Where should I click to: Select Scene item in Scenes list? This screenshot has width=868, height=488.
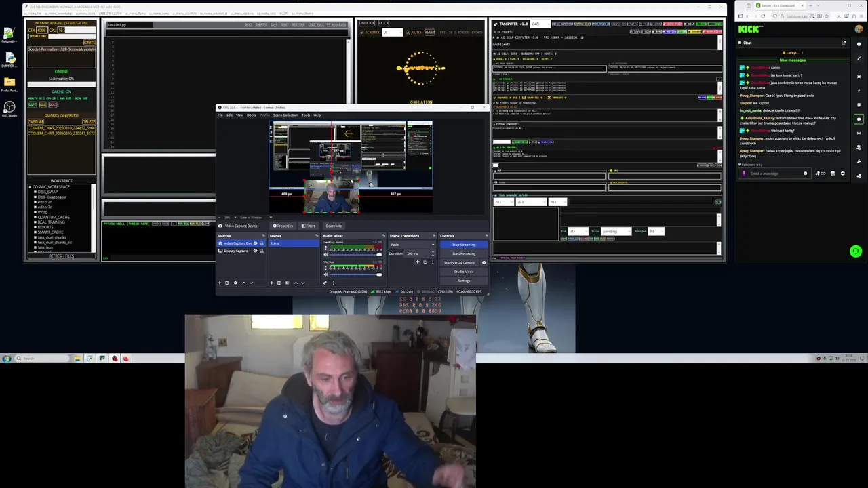click(294, 243)
